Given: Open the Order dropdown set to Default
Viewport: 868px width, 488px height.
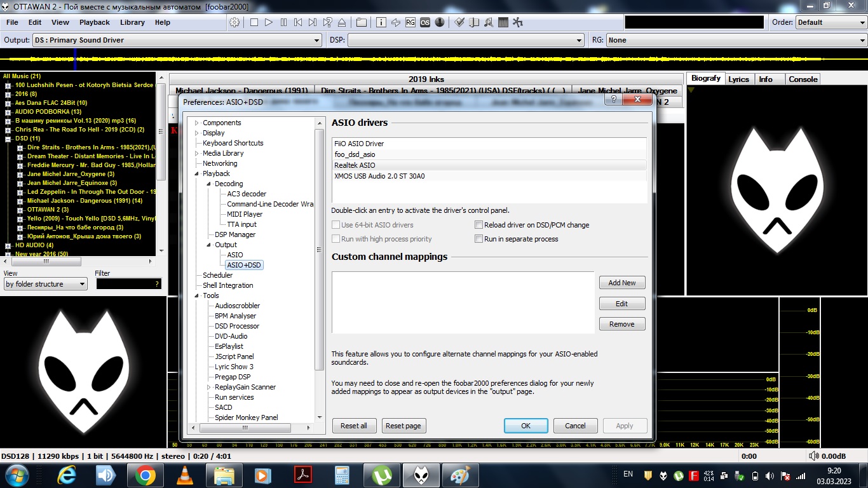Looking at the screenshot, I should (831, 22).
